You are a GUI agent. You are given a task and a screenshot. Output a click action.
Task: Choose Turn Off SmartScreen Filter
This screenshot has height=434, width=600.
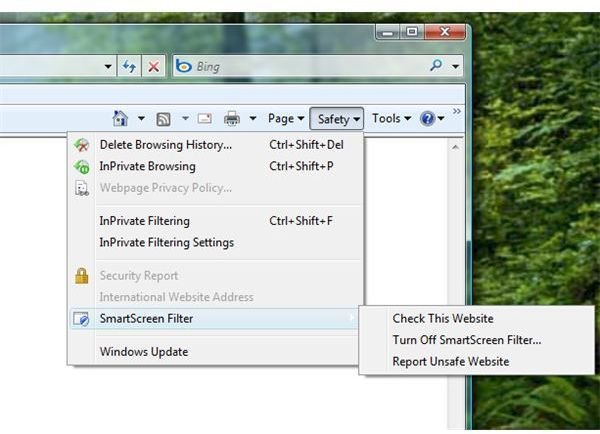pyautogui.click(x=476, y=340)
